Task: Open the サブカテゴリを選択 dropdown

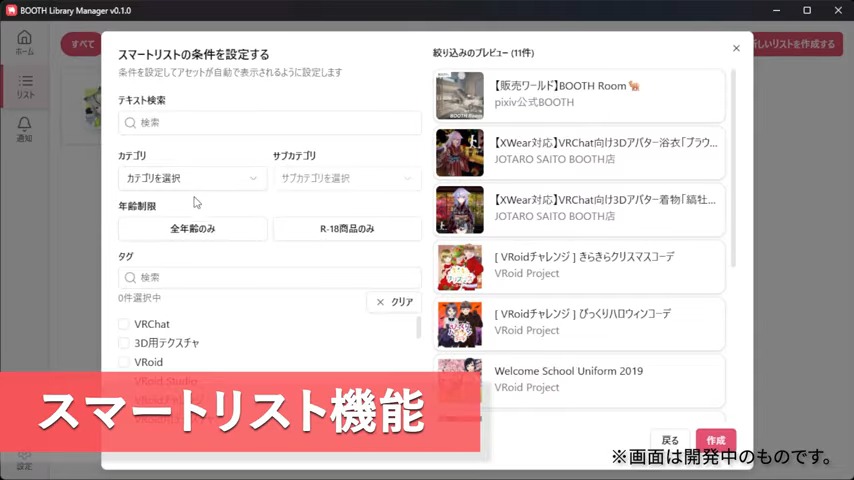Action: [x=346, y=178]
